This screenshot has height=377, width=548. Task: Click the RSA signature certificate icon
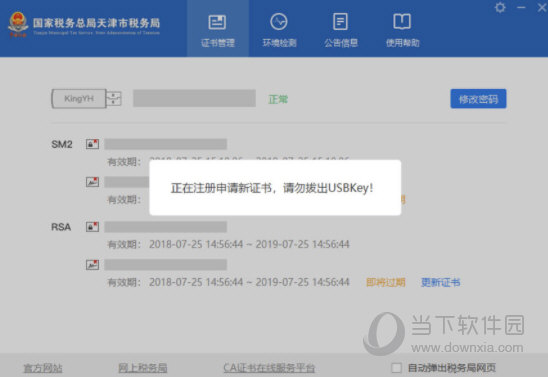93,264
